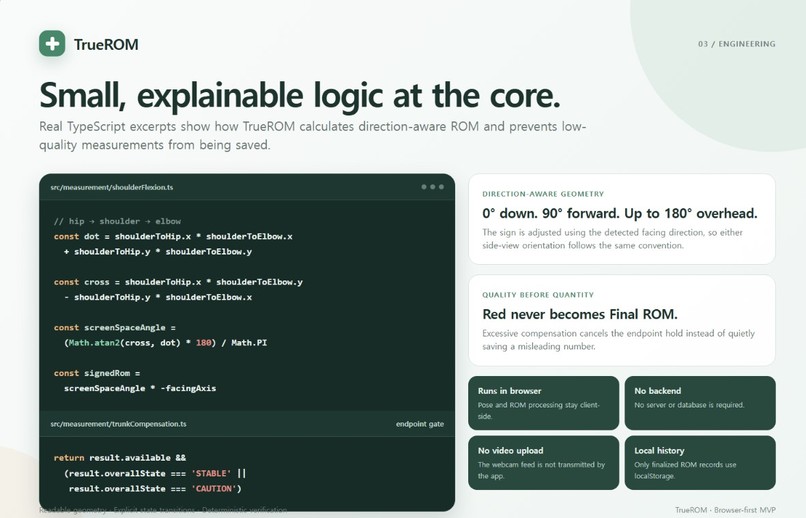Click the text starting 'Excessive compensation cancels'
This screenshot has height=518, width=806.
coord(618,340)
